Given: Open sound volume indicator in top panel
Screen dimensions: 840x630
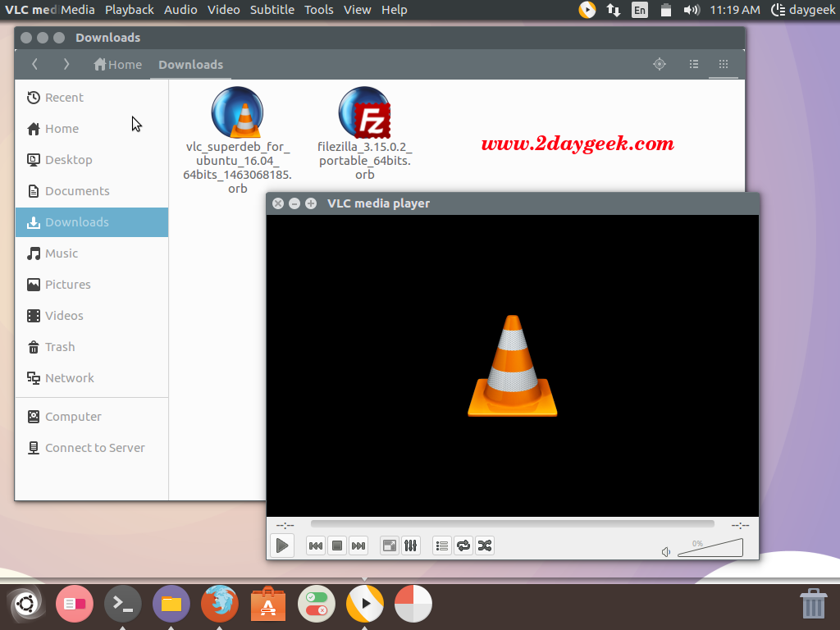Looking at the screenshot, I should click(692, 10).
